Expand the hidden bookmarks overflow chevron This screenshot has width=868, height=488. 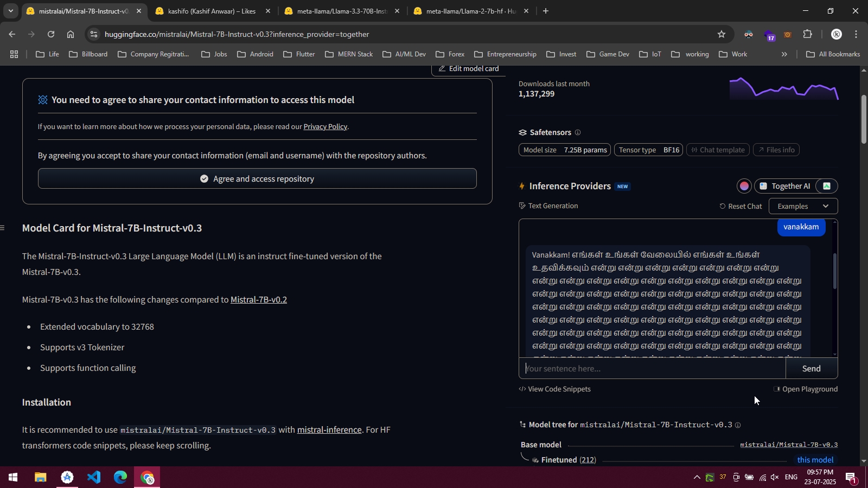784,54
